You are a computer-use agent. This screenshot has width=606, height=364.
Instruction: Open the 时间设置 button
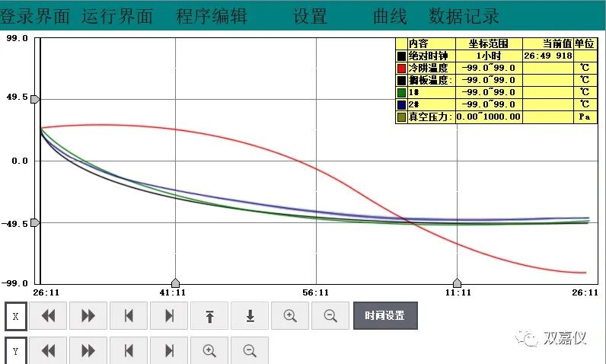pos(385,316)
